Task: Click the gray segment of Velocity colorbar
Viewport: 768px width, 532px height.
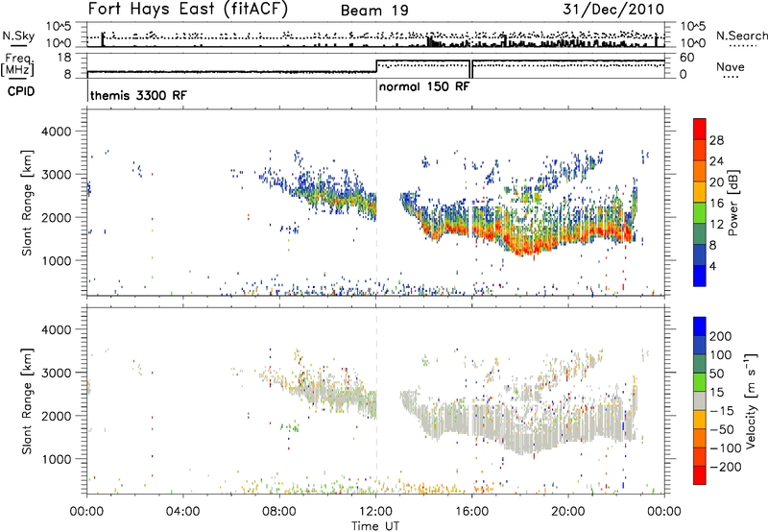Action: click(700, 401)
